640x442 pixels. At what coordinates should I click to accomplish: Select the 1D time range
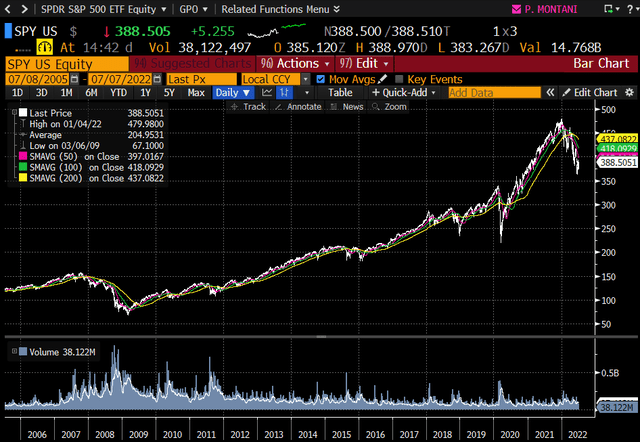click(x=17, y=93)
